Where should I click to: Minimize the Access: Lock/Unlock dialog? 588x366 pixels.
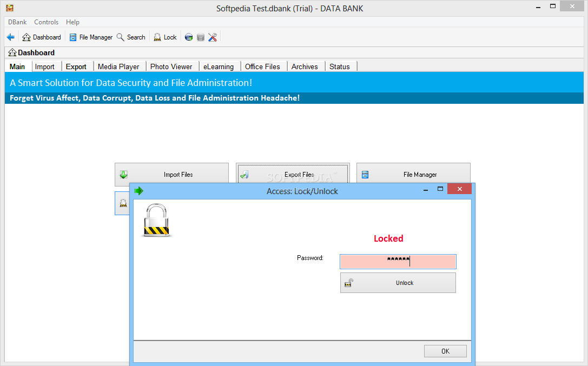pyautogui.click(x=426, y=190)
